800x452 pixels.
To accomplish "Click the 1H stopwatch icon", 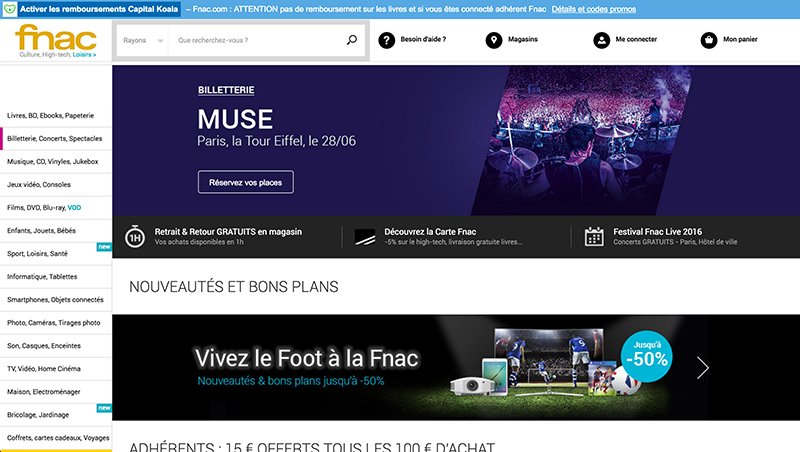I will (135, 236).
